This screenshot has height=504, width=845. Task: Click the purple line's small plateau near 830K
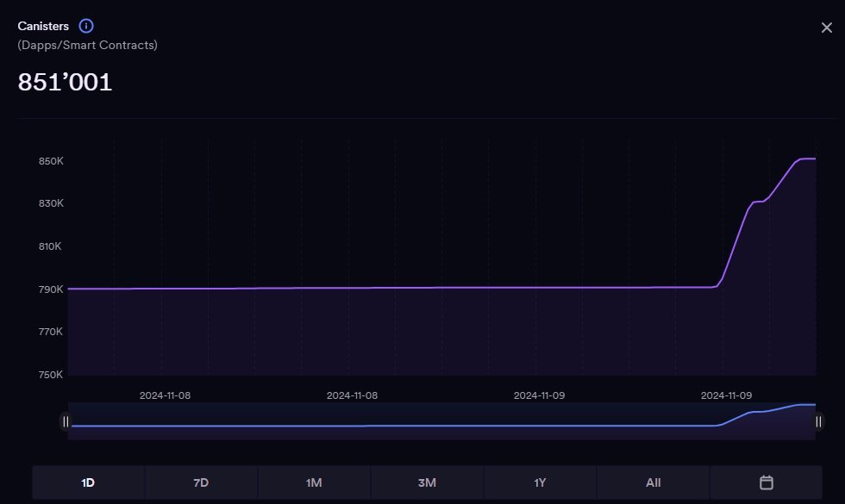pos(758,202)
